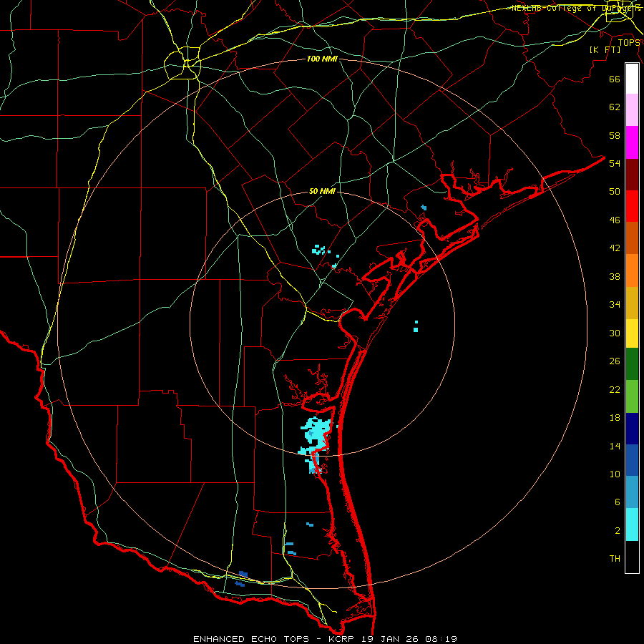The width and height of the screenshot is (644, 644).
Task: Click the '08:19' timestamp text
Action: [x=441, y=639]
